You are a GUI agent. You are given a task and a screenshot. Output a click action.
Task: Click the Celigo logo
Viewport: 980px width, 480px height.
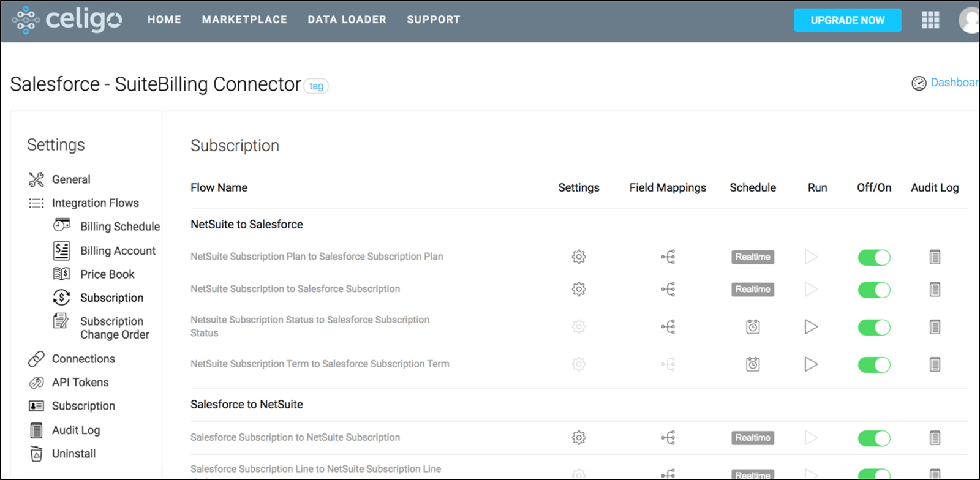pos(67,20)
